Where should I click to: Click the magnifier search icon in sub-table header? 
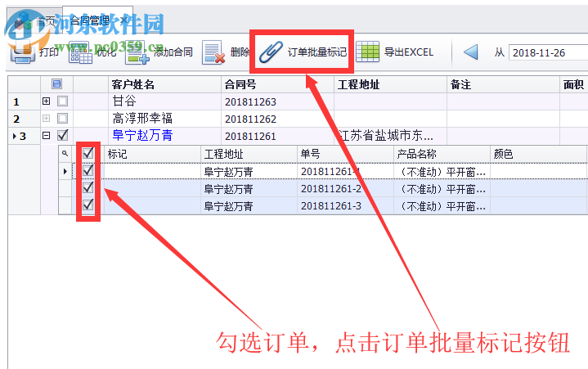[x=65, y=153]
